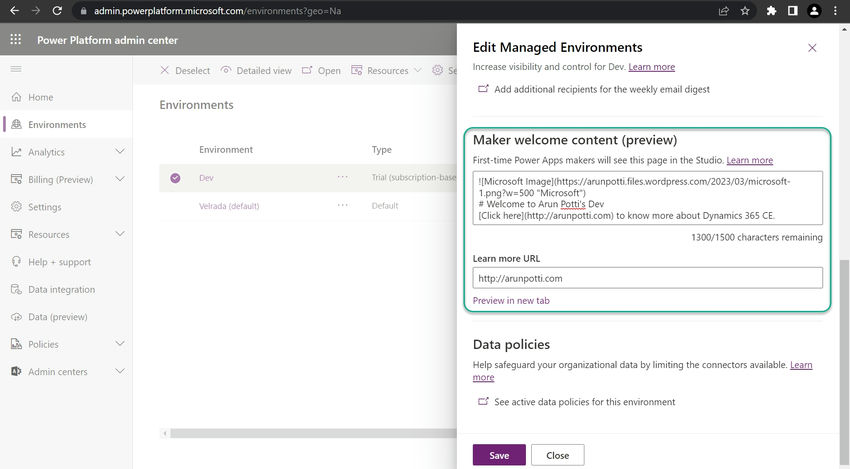This screenshot has height=469, width=850.
Task: Collapse the left navigation hamburger menu
Action: (x=16, y=68)
